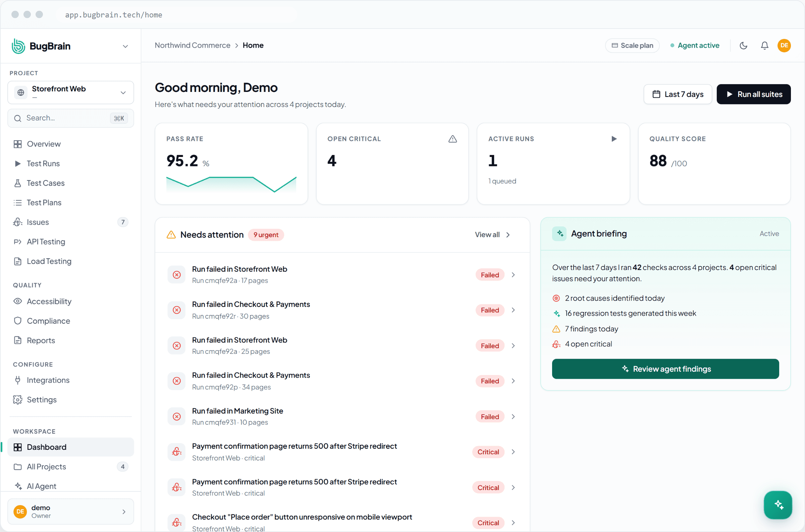Image resolution: width=805 pixels, height=532 pixels.
Task: Click the Reports file icon
Action: (18, 340)
